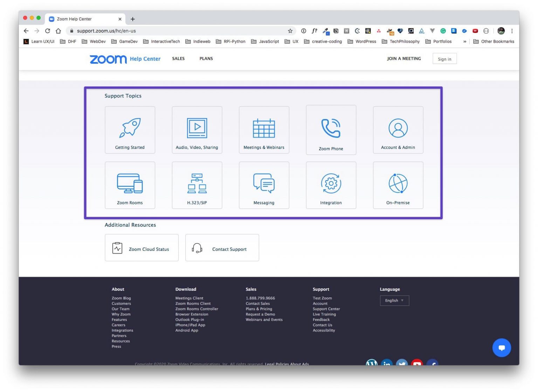Click the Zoom Phone support card
Viewport: 538px width, 392px height.
point(331,130)
